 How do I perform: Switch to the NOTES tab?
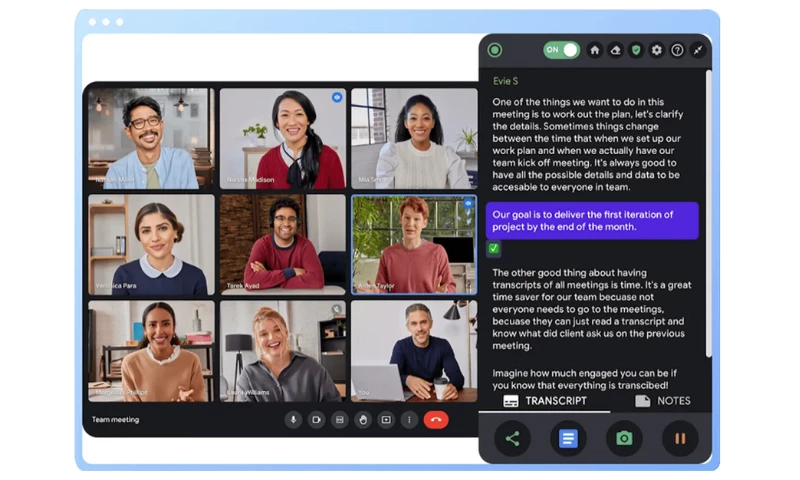[x=663, y=401]
